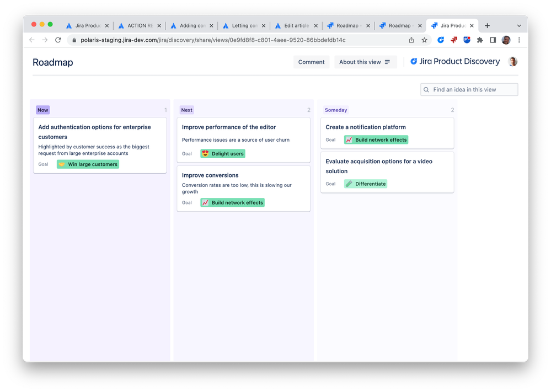Expand the tab search chevron
Viewport: 551px width, 392px height.
(519, 26)
